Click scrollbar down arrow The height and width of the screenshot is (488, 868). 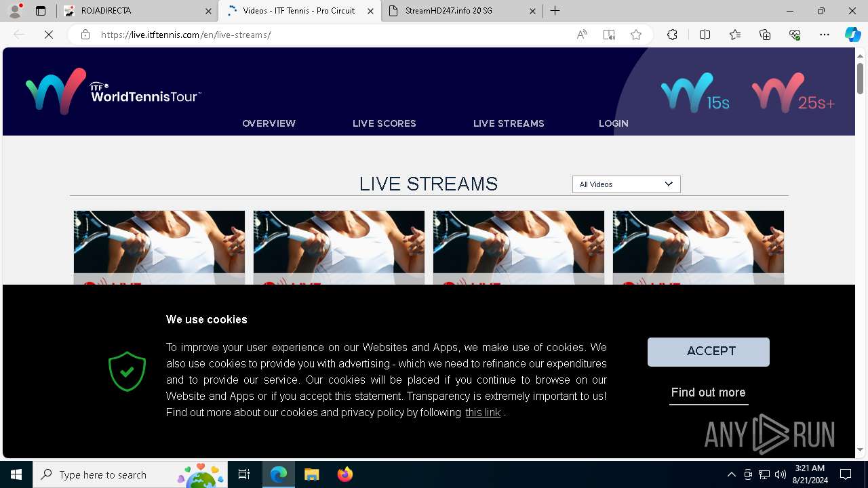point(861,450)
